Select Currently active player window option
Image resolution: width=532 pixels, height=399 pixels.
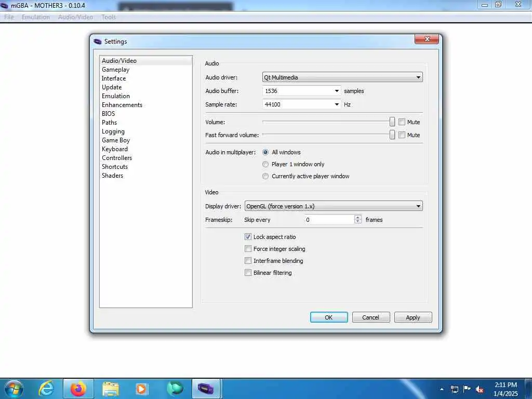pos(265,176)
